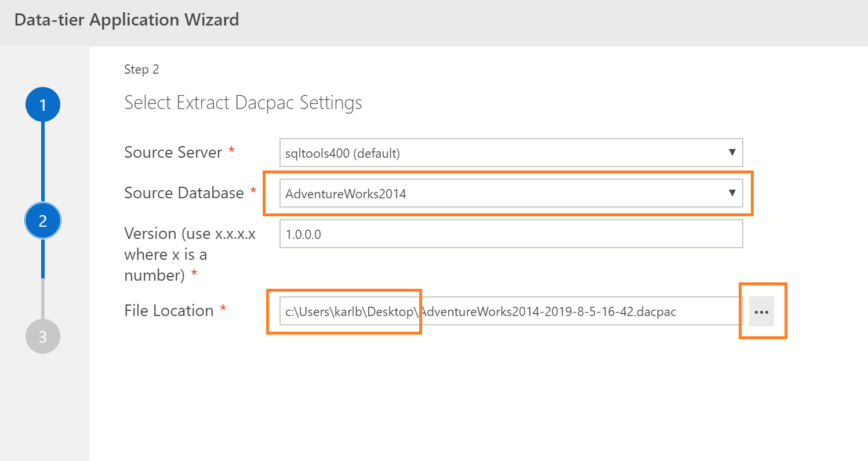The height and width of the screenshot is (461, 868).
Task: Click the Source Server dropdown arrow
Action: (732, 153)
